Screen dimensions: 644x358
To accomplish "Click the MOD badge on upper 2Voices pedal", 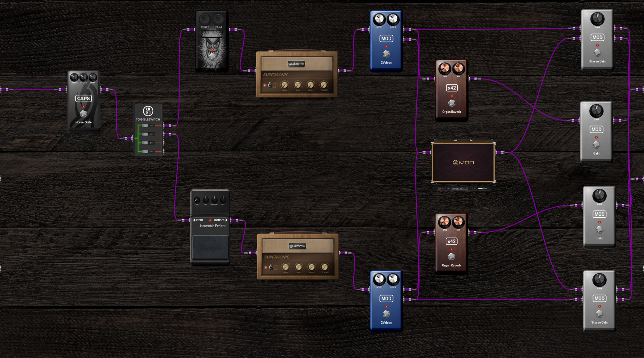I will [x=386, y=39].
